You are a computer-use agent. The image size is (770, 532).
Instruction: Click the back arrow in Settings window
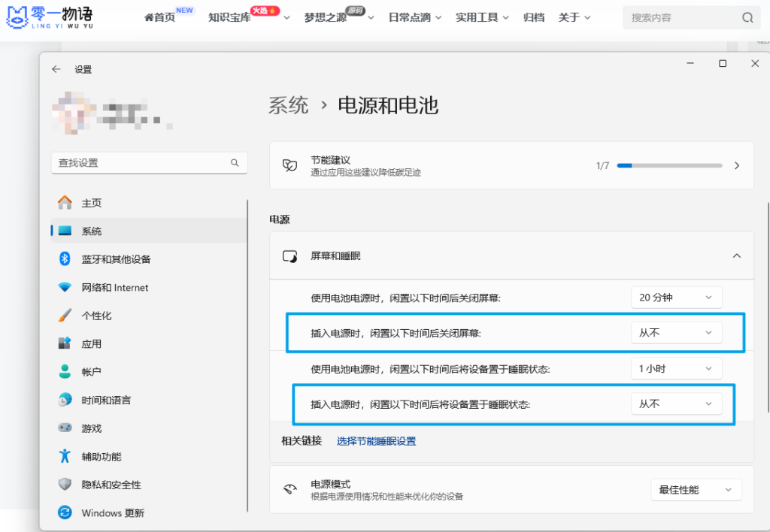click(x=56, y=69)
